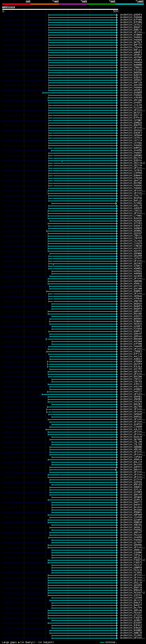Select the UniRef100_B4F7Z0 label
This screenshot has height=644, width=146.
(131, 45)
